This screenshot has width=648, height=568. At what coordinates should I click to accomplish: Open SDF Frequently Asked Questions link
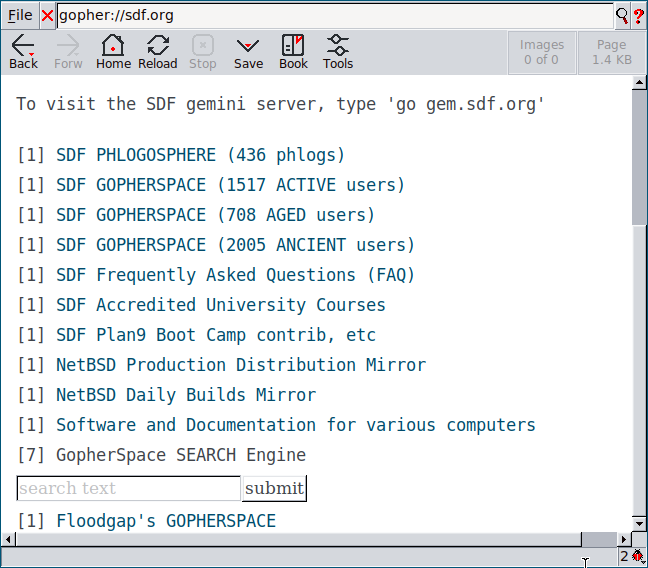click(x=235, y=275)
